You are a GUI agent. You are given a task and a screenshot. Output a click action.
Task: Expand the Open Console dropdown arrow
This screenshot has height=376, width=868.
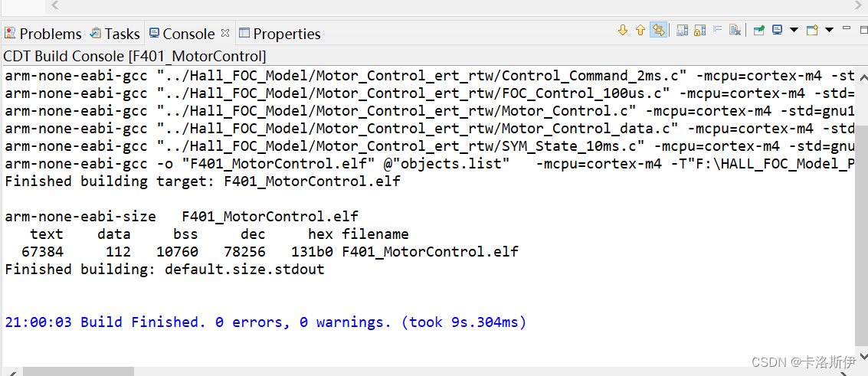(x=828, y=31)
